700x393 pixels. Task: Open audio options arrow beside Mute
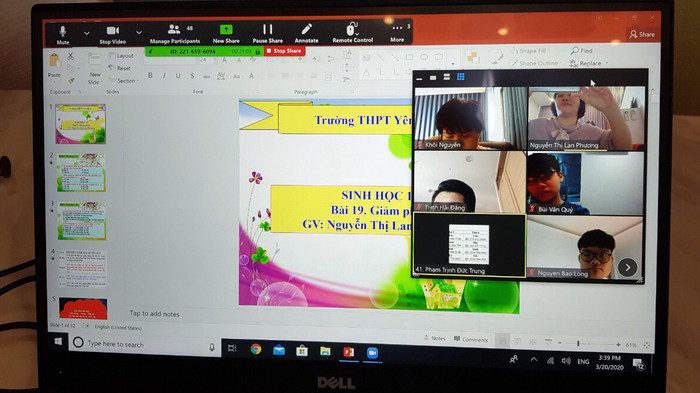coord(86,33)
